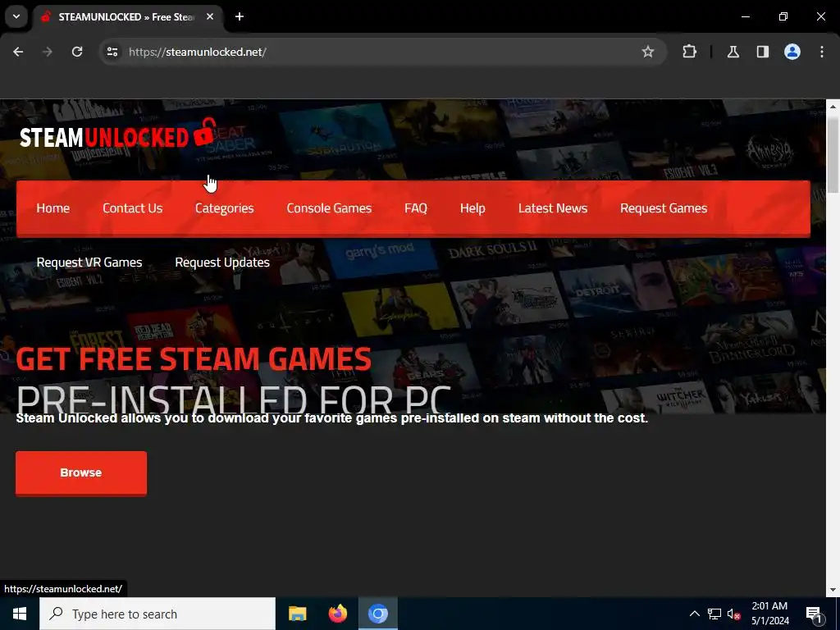Select the STEAMUNLOCKED browser tab
This screenshot has width=840, height=630.
click(127, 16)
